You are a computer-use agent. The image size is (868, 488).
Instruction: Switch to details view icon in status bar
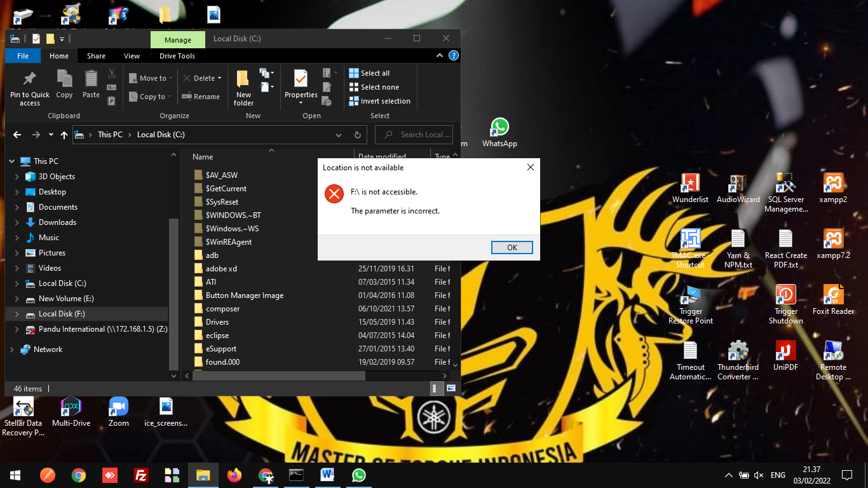pyautogui.click(x=437, y=388)
